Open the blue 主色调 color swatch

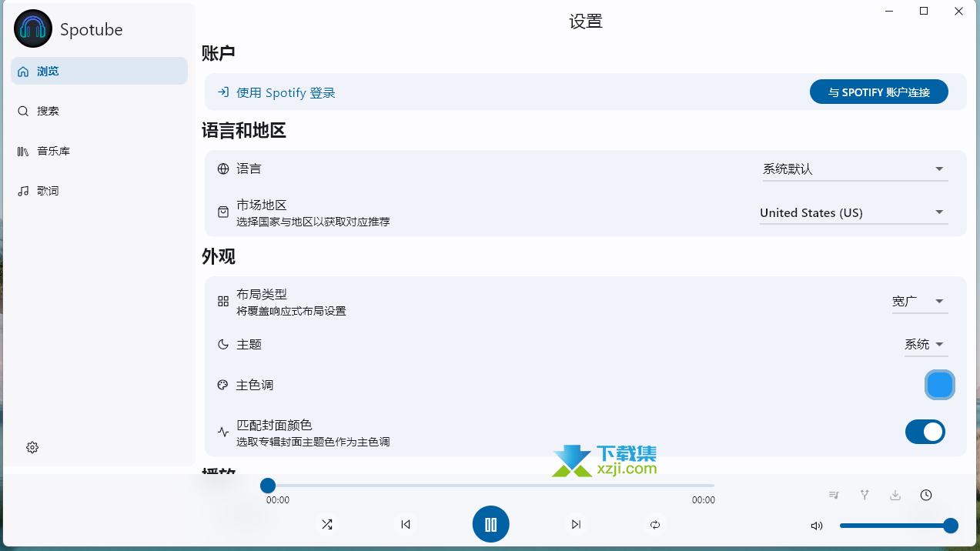coord(940,385)
